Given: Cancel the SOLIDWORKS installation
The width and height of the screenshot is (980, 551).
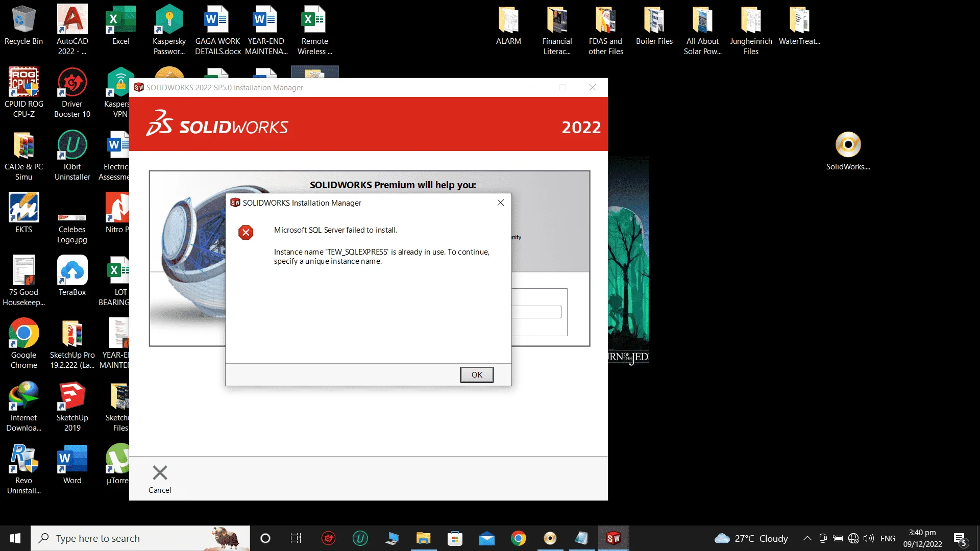Looking at the screenshot, I should [160, 479].
